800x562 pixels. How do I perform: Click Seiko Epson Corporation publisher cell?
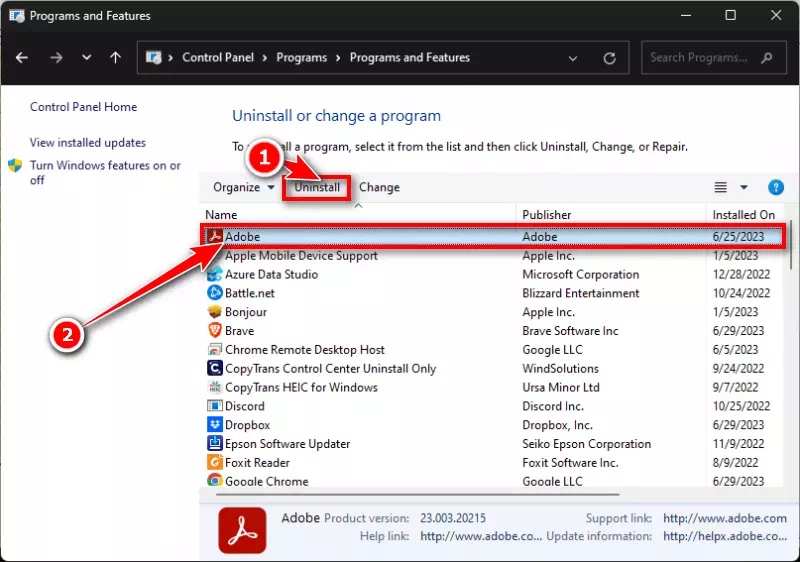click(586, 444)
